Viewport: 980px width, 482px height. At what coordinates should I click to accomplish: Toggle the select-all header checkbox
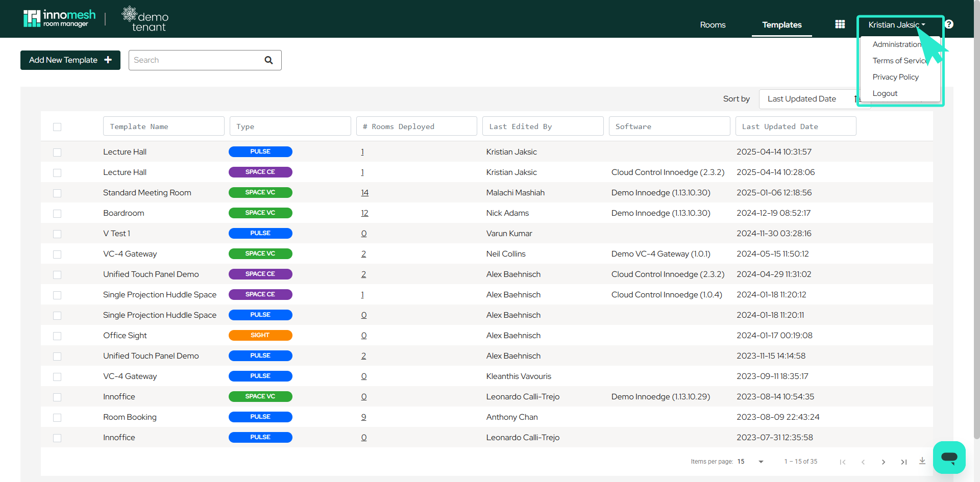57,127
